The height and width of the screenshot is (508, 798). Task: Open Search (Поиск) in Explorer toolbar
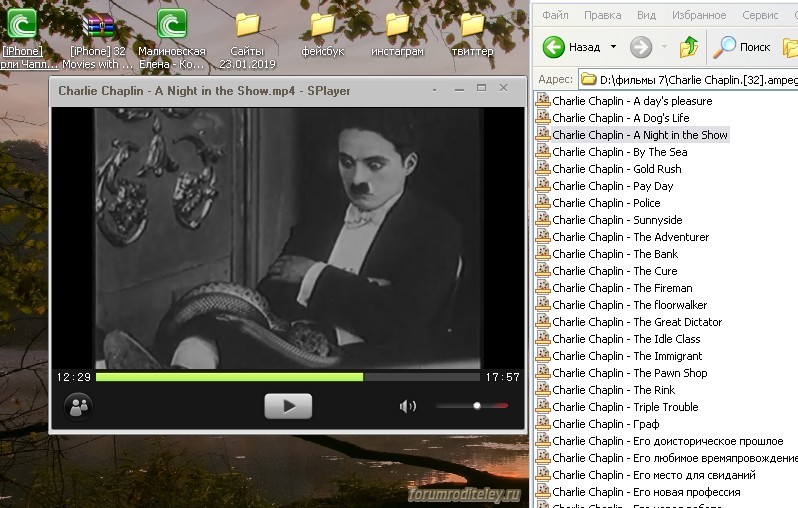(x=742, y=47)
